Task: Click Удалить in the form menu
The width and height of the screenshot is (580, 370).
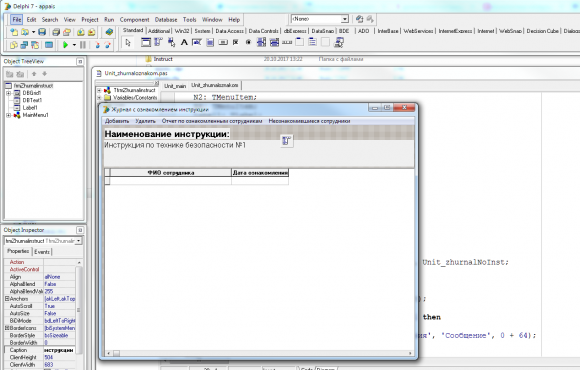Action: click(145, 121)
